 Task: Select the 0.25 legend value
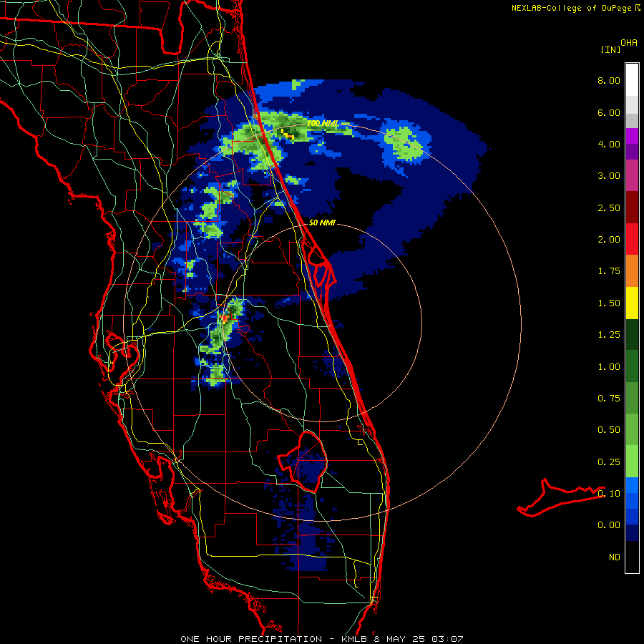pyautogui.click(x=609, y=462)
